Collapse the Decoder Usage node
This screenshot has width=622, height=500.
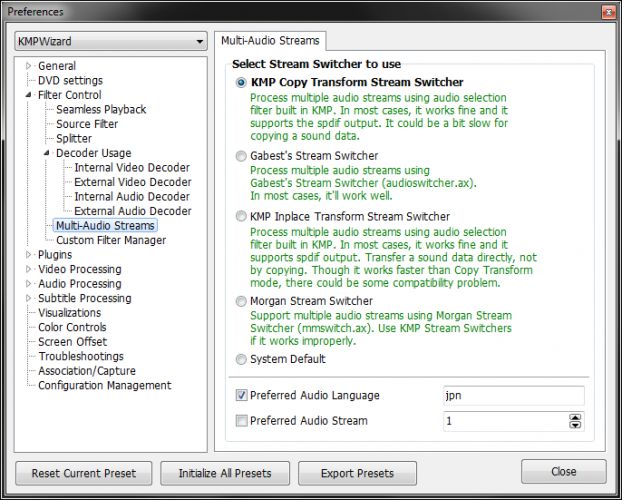pos(46,153)
